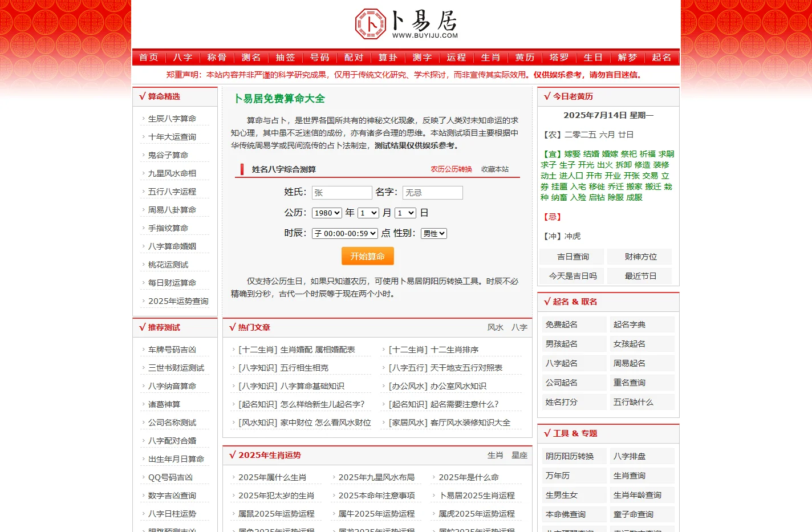Click the 财神方位 button
The height and width of the screenshot is (532, 812).
click(640, 257)
